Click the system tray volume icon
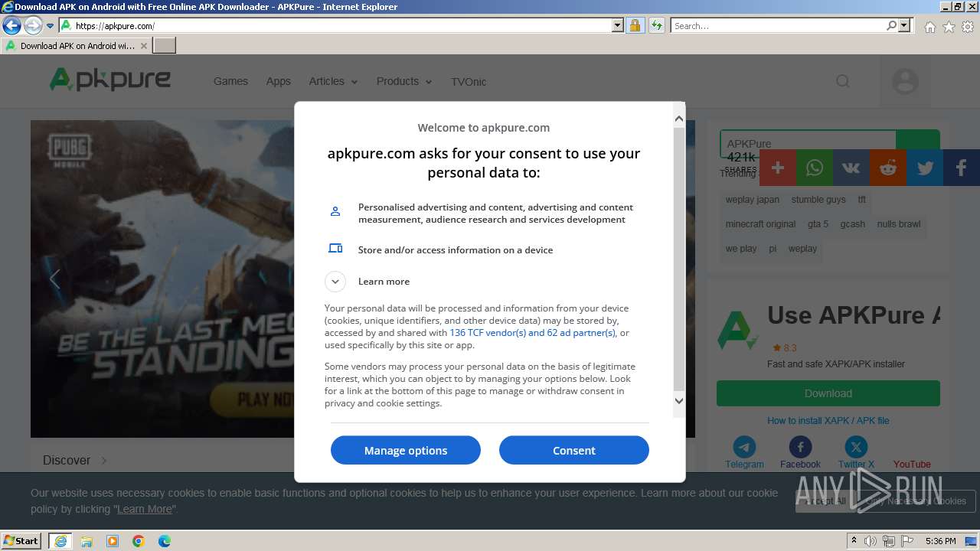The image size is (980, 551). click(x=871, y=541)
